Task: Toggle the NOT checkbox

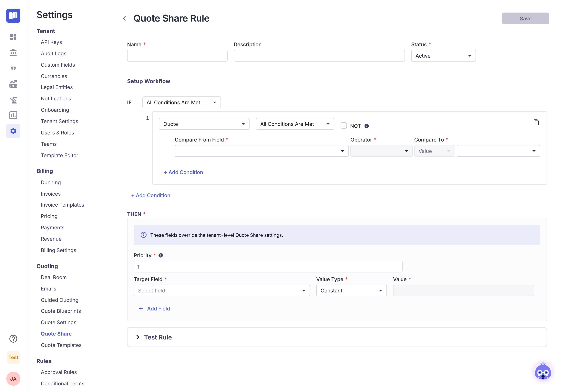Action: [x=344, y=125]
